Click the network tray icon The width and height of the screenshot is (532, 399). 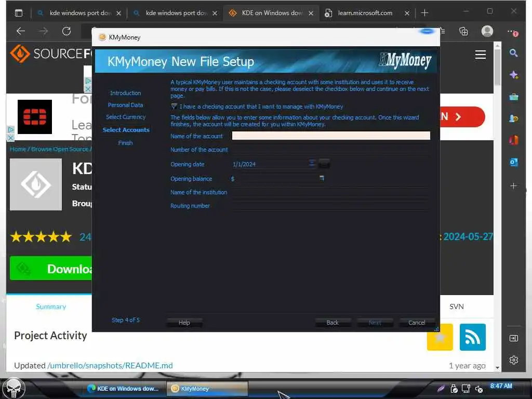pyautogui.click(x=466, y=389)
